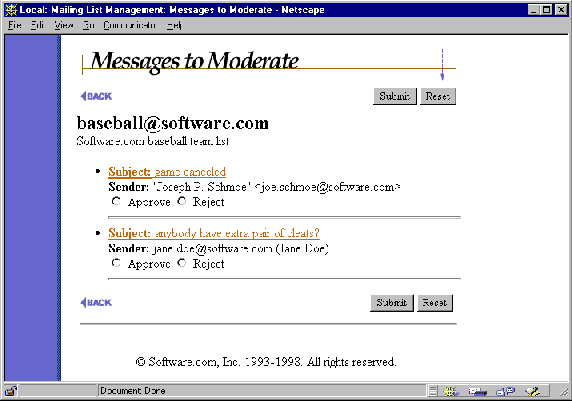572x401 pixels.
Task: Click the Software.com copyright notice
Action: point(266,362)
